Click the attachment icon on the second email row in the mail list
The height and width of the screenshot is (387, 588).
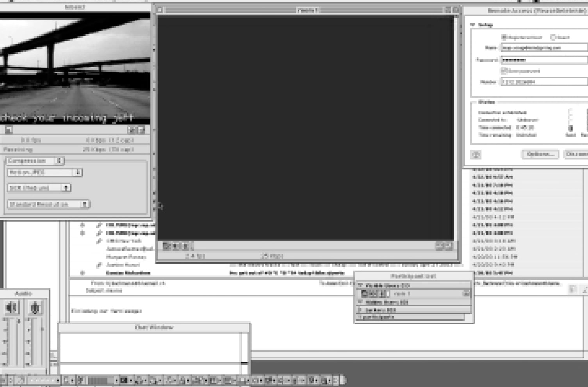tap(99, 233)
